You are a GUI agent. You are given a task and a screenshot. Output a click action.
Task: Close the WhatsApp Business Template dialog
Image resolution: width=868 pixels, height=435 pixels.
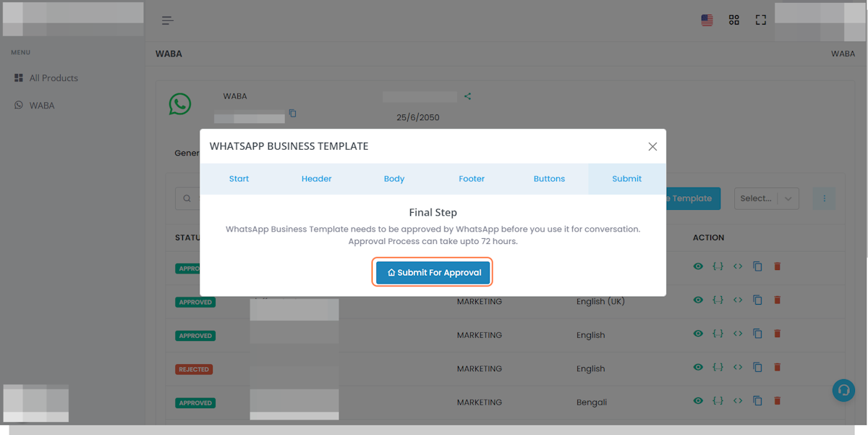(x=652, y=146)
